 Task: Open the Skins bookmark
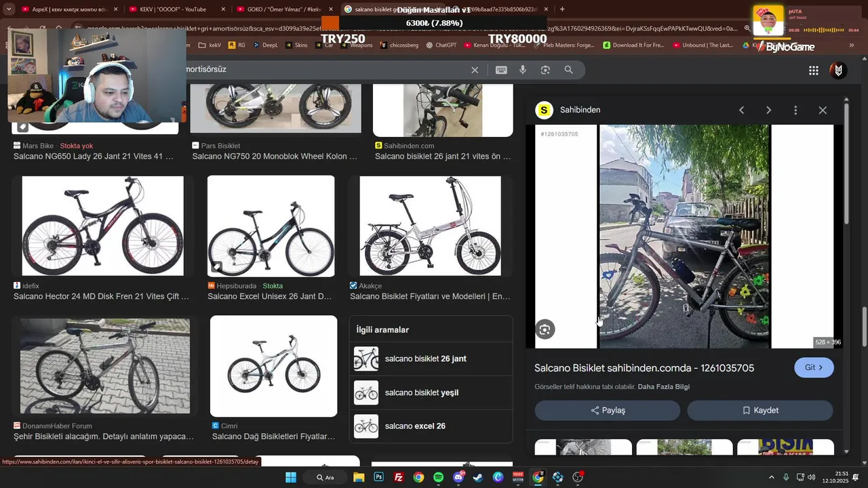click(297, 45)
